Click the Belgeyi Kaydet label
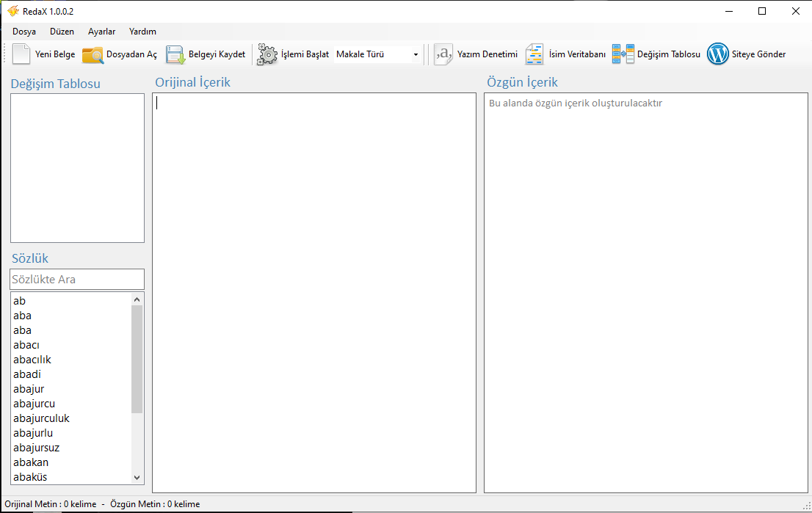The width and height of the screenshot is (812, 513). point(217,54)
